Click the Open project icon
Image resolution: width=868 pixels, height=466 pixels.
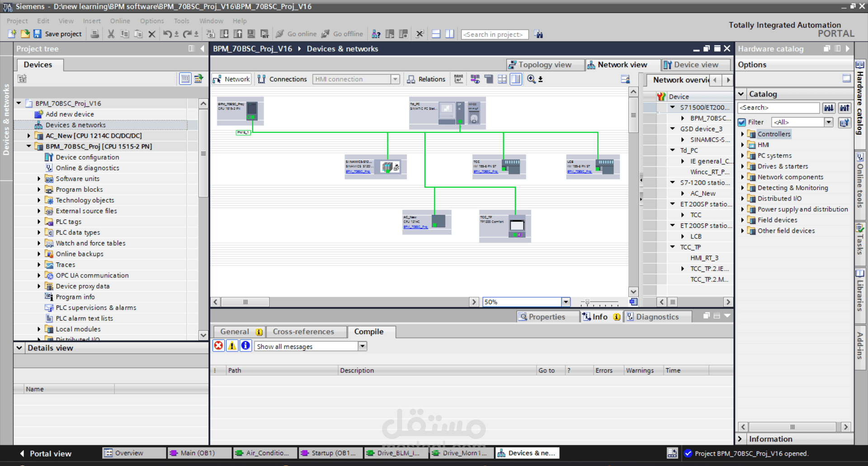pyautogui.click(x=25, y=34)
